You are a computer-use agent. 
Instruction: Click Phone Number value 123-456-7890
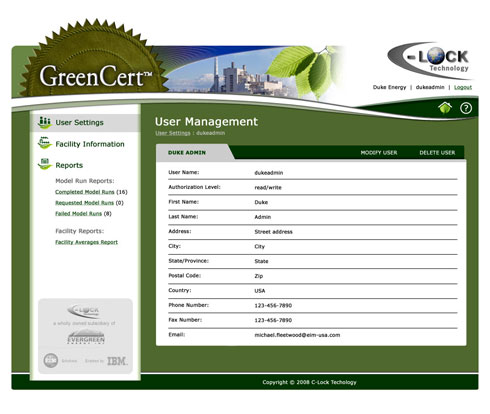point(273,305)
